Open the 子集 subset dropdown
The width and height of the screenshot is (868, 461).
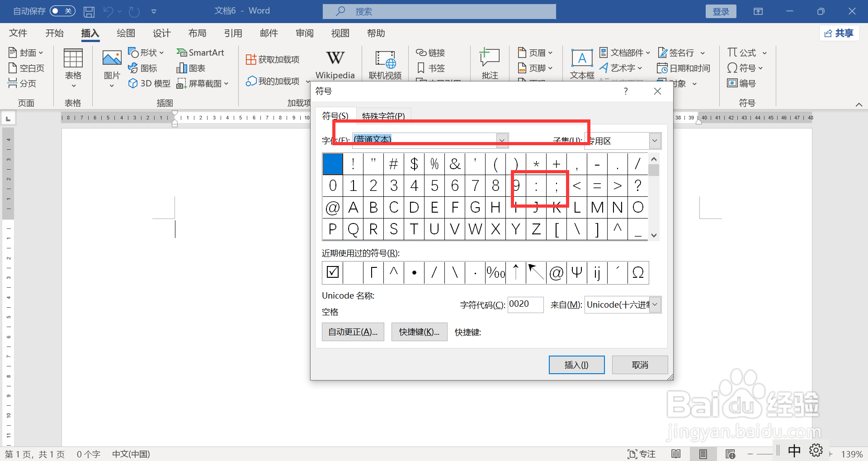(654, 140)
